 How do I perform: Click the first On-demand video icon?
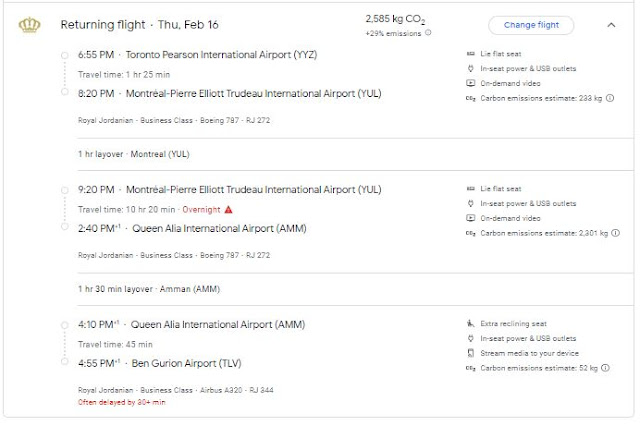pyautogui.click(x=471, y=82)
